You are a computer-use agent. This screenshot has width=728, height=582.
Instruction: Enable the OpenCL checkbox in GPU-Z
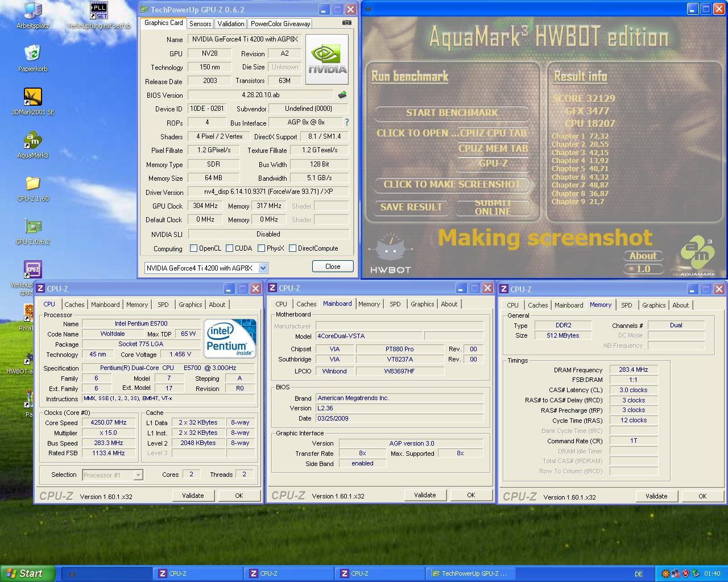tap(193, 248)
